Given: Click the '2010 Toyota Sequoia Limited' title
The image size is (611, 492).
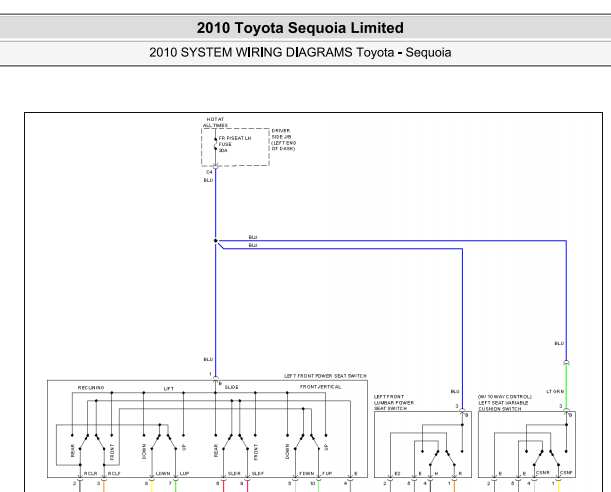Looking at the screenshot, I should pyautogui.click(x=300, y=28).
